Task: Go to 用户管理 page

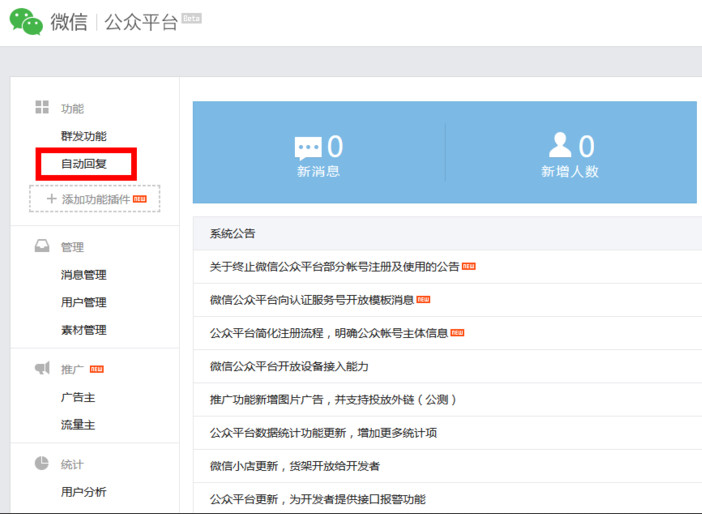Action: [83, 302]
